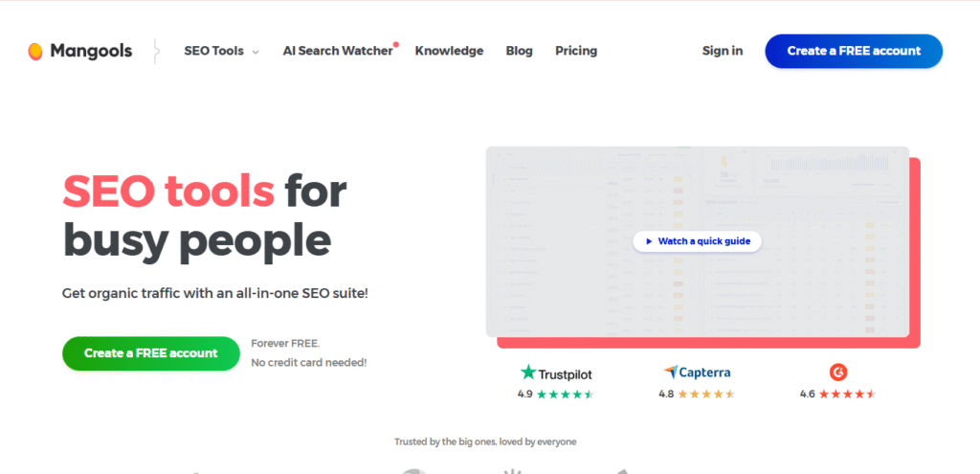Click the SEO dashboard preview thumbnail
Screen dimensions: 980x474
[574, 287]
